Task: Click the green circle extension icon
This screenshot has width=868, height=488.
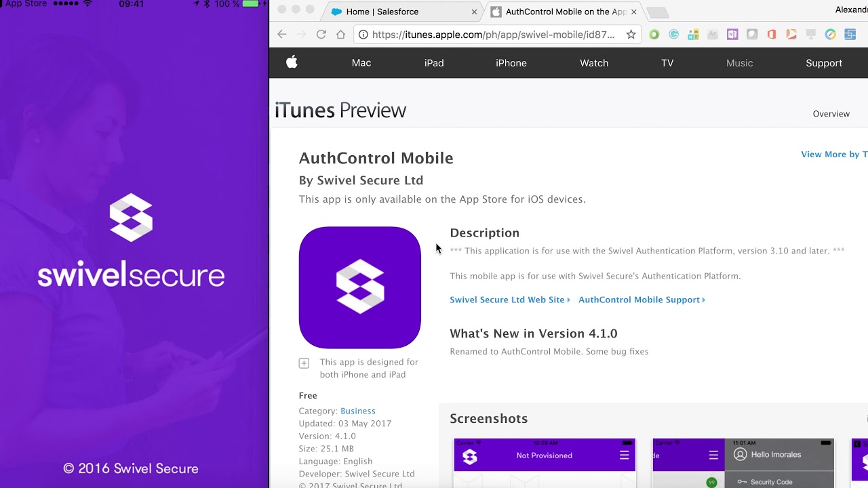Action: click(x=654, y=35)
